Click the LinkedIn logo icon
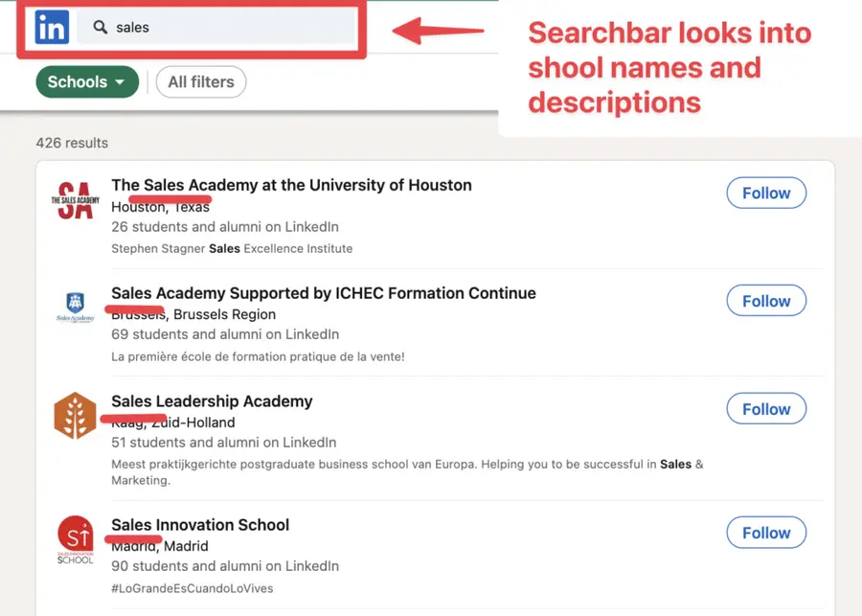The image size is (862, 616). [x=51, y=27]
